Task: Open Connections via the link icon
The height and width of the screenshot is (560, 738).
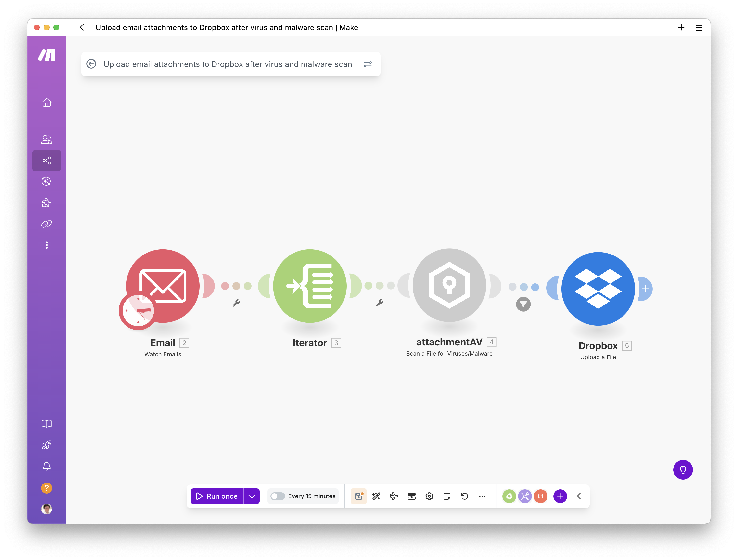Action: (46, 224)
